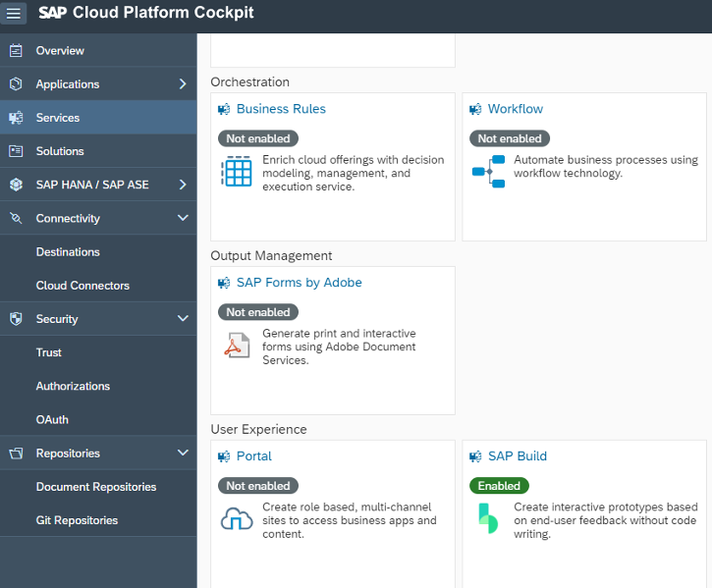Open the Overview menu item

click(x=98, y=50)
